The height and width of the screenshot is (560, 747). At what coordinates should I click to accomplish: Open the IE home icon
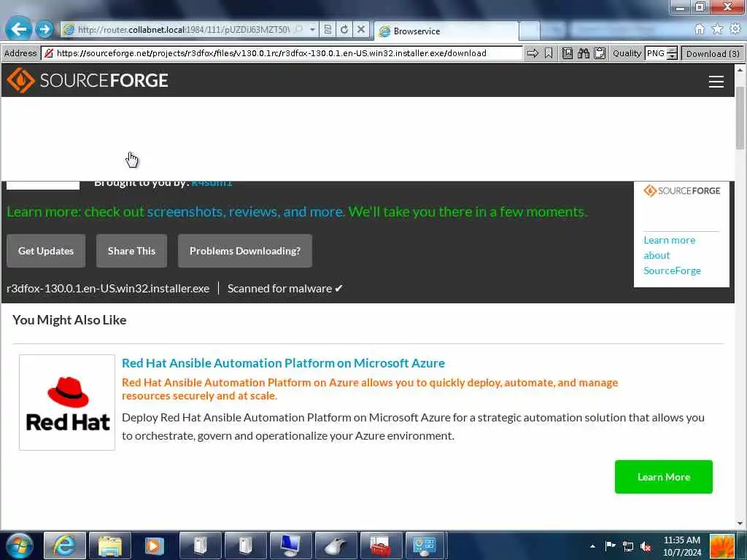700,29
